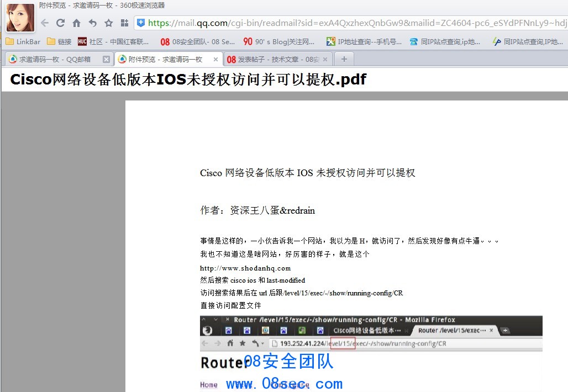The height and width of the screenshot is (392, 568).
Task: Switch to 发表帖子 - 技术文章 tab
Action: tap(273, 60)
